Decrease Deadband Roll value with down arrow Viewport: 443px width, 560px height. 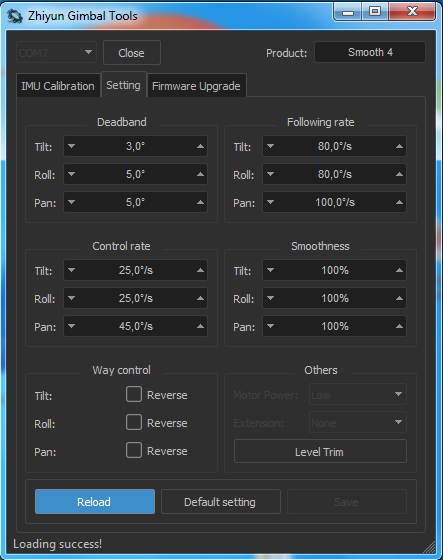point(71,174)
